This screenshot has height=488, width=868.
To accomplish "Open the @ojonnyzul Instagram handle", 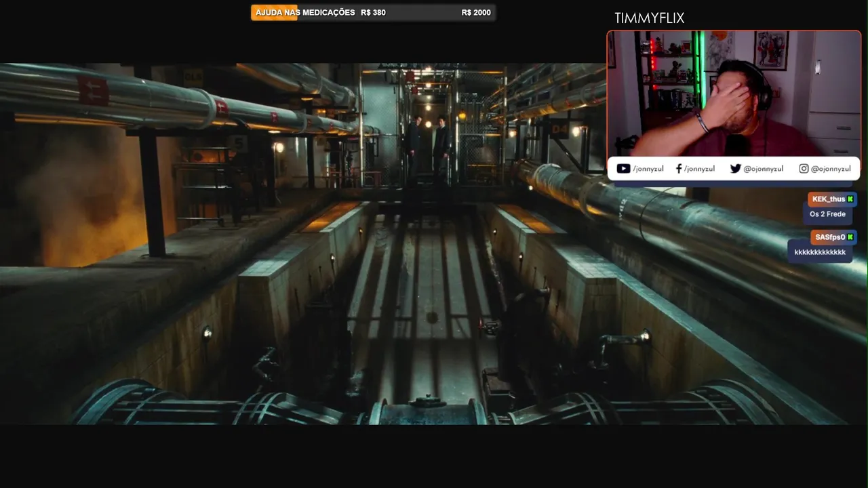I will [x=831, y=169].
